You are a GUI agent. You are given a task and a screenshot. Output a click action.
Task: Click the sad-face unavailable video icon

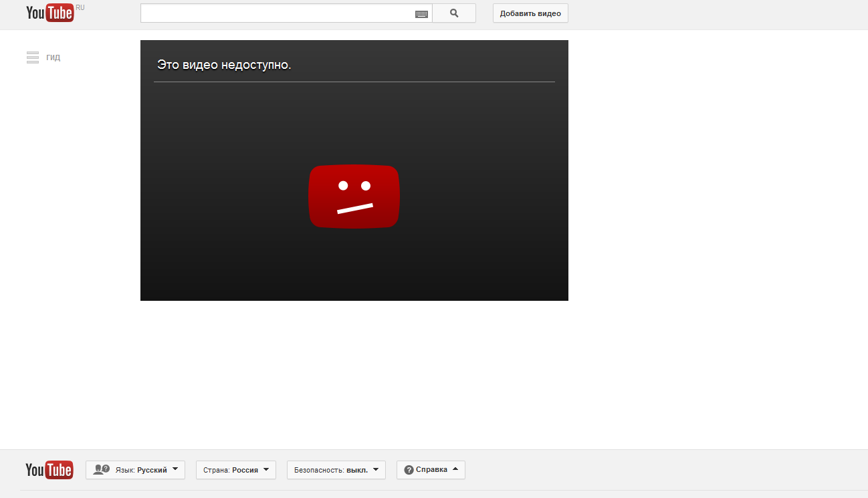coord(354,197)
